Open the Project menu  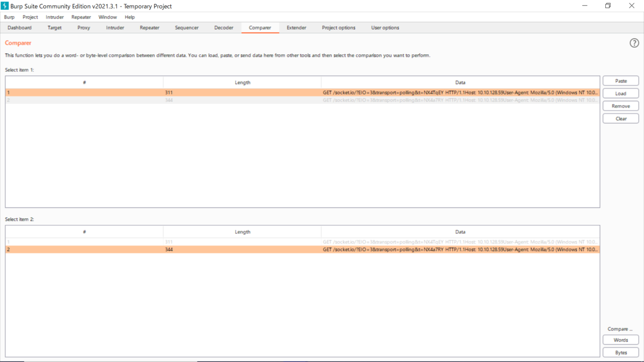tap(30, 17)
